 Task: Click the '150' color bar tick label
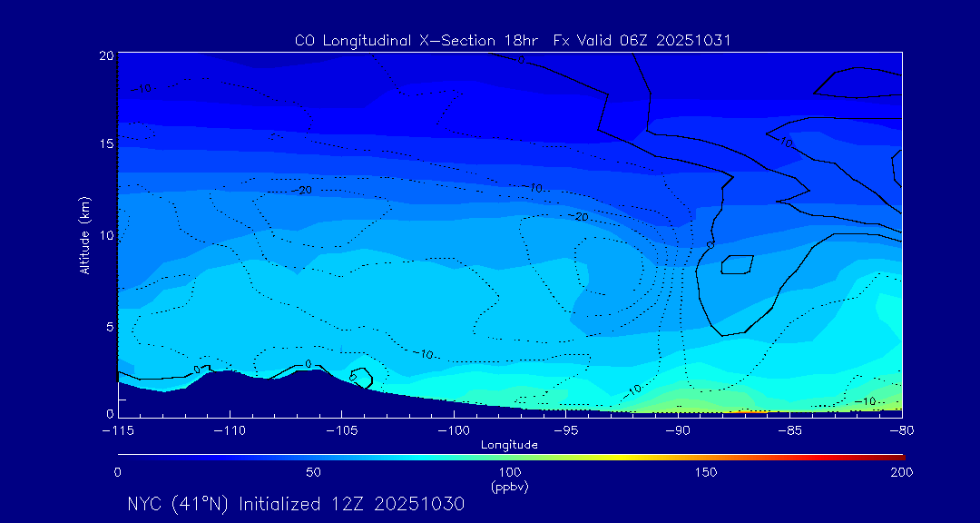point(706,472)
